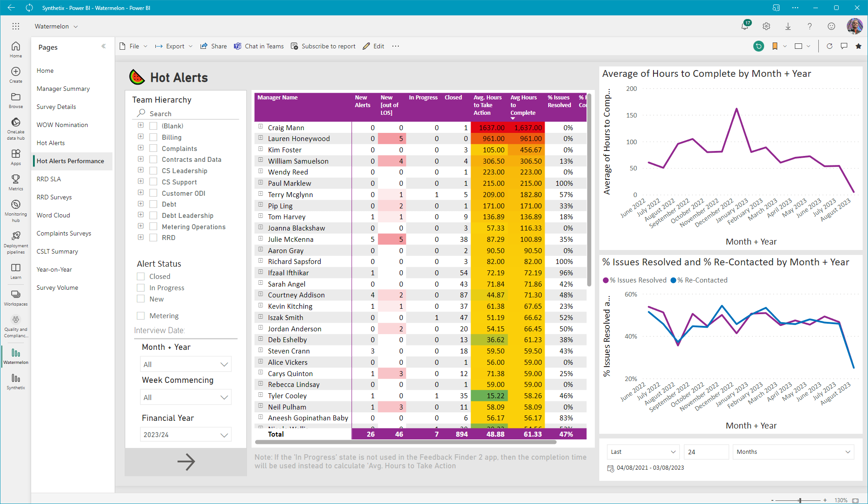Open the Months period dropdown

pyautogui.click(x=793, y=452)
